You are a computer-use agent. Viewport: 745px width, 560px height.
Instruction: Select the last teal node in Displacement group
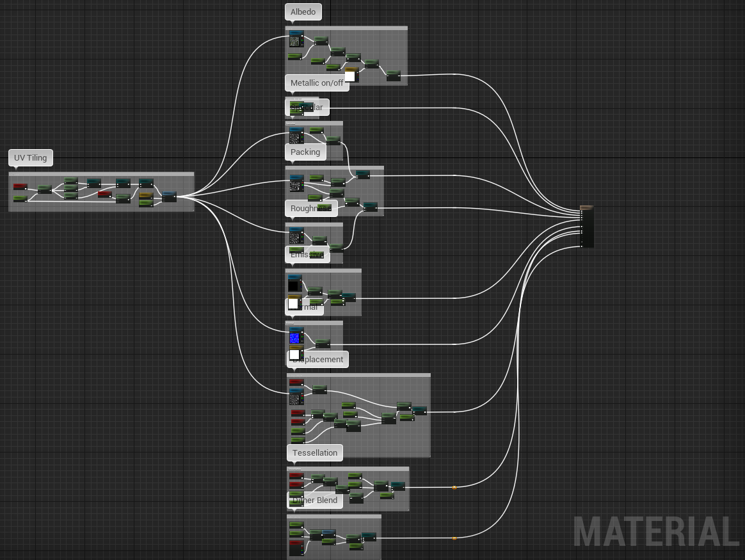click(x=419, y=410)
